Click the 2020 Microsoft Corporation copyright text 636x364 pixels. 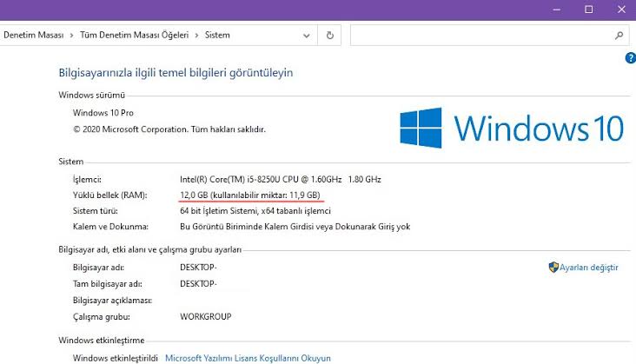pos(169,129)
